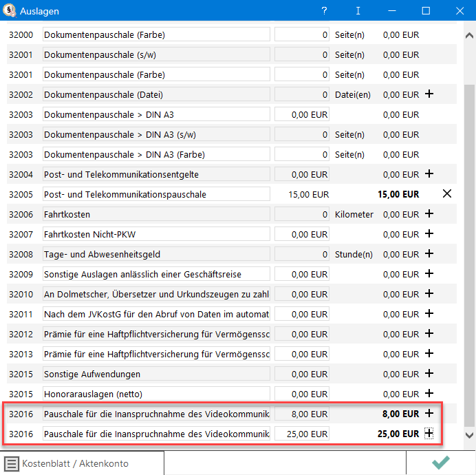This screenshot has width=476, height=475.
Task: Click amount field for Fahrtkosten Nicht-PKW
Action: pos(302,234)
